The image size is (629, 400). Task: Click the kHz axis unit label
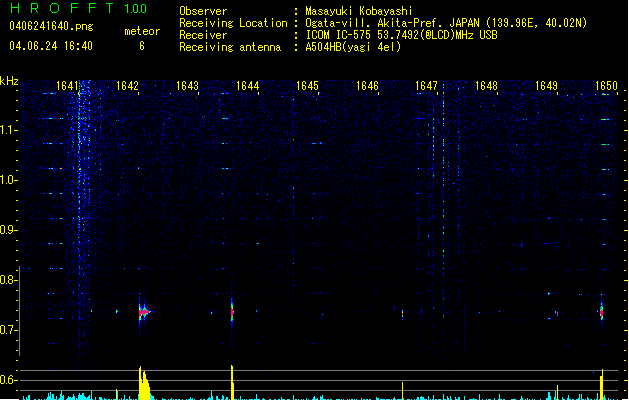[x=9, y=81]
